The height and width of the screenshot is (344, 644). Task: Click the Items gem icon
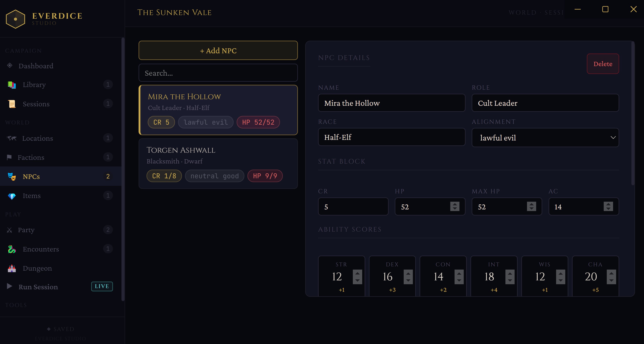click(12, 196)
